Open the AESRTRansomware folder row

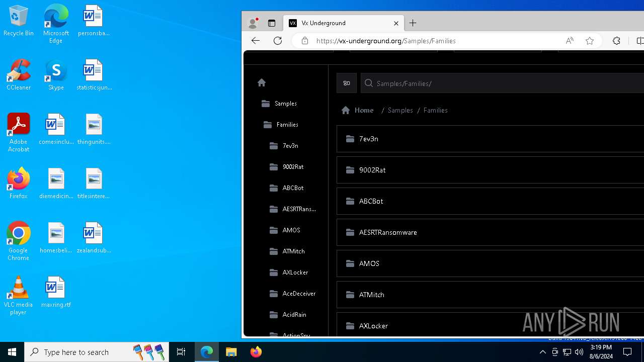pos(490,232)
